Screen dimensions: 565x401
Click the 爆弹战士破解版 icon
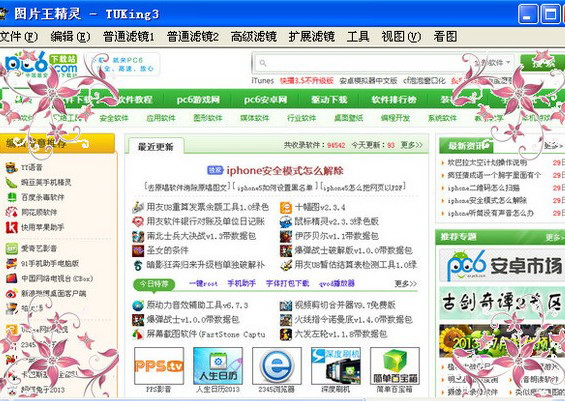coord(286,250)
